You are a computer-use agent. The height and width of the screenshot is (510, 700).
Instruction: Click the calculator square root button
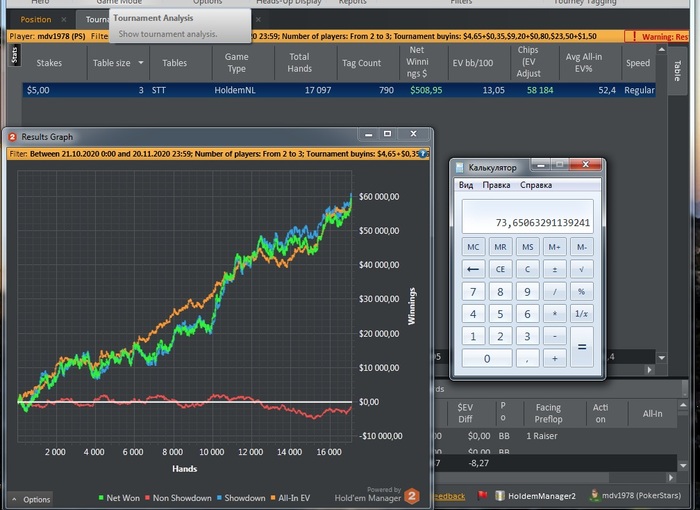pyautogui.click(x=582, y=269)
